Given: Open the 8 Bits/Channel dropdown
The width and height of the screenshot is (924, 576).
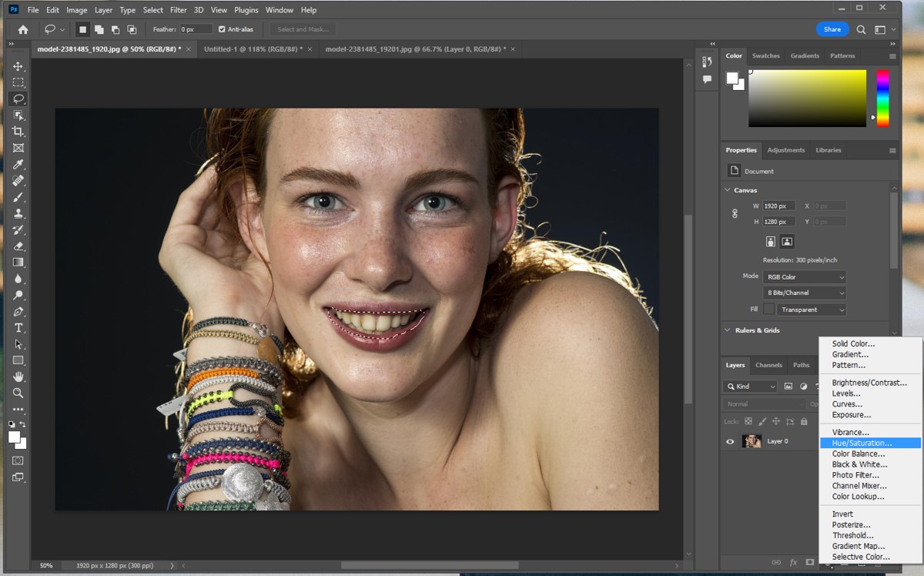Looking at the screenshot, I should [x=804, y=293].
